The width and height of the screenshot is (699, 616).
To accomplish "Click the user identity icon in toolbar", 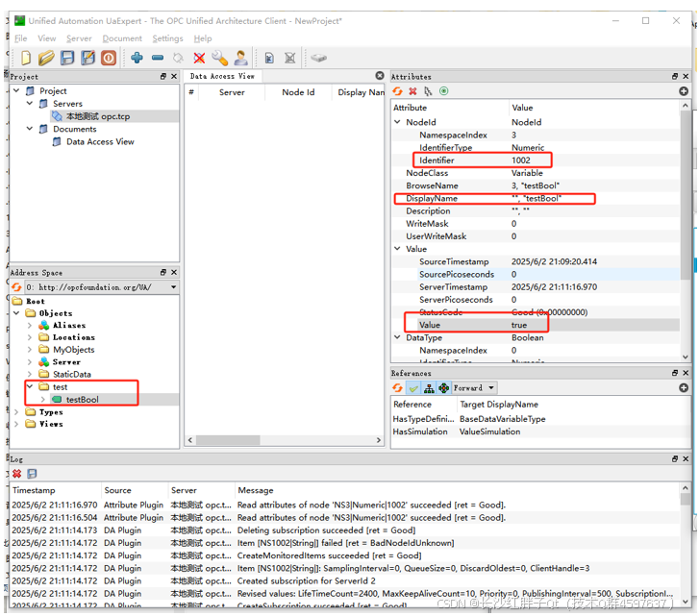I will 240,59.
